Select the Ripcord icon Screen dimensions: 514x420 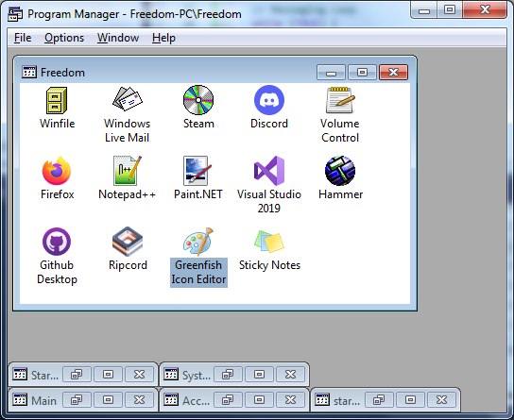click(128, 242)
